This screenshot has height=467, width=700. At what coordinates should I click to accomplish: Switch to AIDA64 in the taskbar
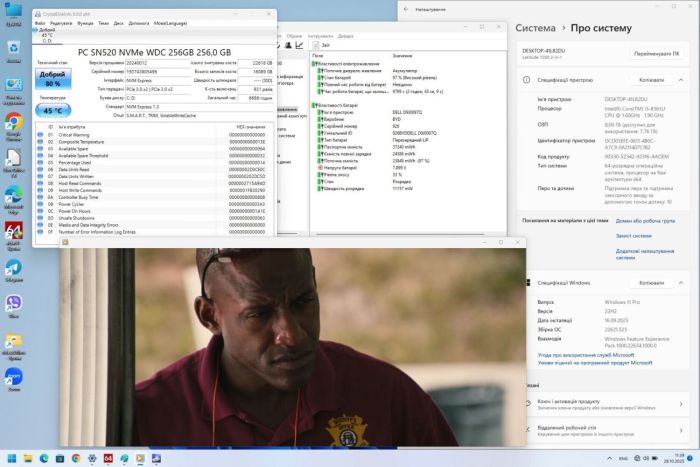point(108,459)
